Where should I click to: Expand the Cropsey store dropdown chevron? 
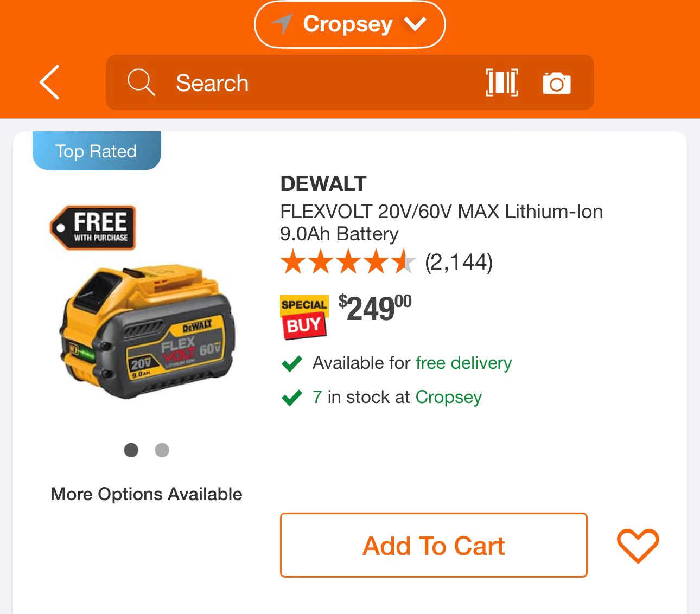coord(415,24)
